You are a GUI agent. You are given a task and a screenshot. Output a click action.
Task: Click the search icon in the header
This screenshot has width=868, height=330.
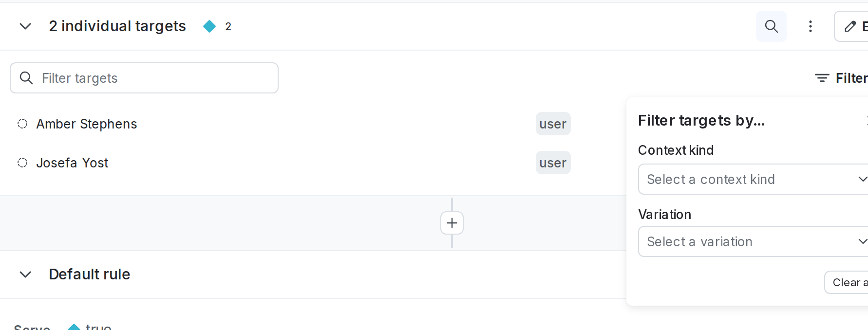click(x=771, y=26)
